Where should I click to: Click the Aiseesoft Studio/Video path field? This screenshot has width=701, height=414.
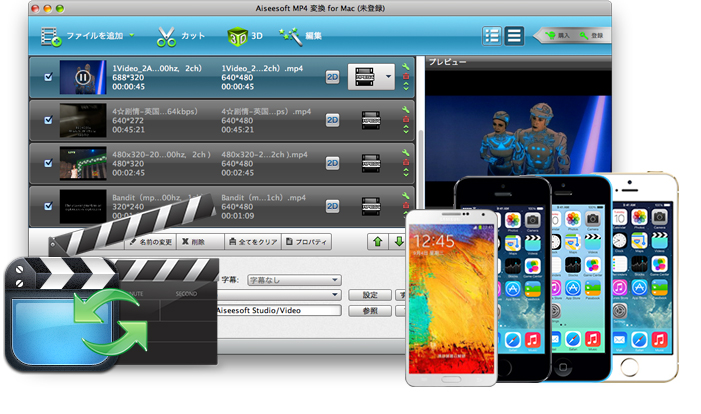tap(278, 311)
